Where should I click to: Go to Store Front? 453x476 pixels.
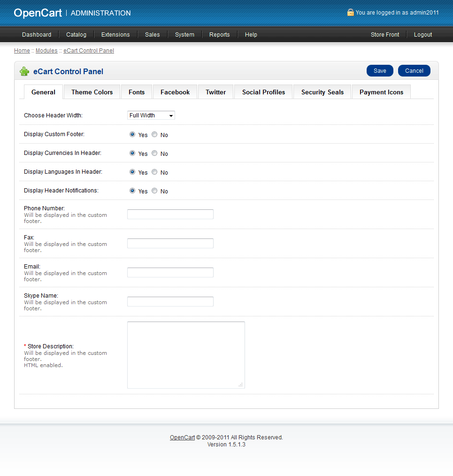(x=385, y=35)
